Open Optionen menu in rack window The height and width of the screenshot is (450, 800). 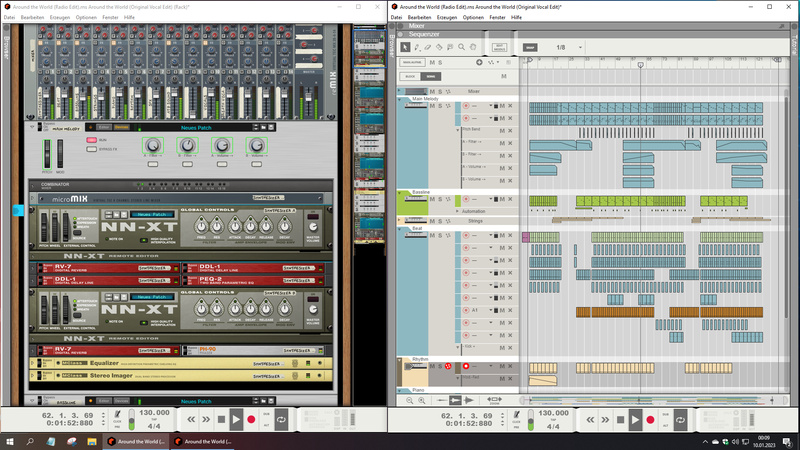(x=86, y=17)
